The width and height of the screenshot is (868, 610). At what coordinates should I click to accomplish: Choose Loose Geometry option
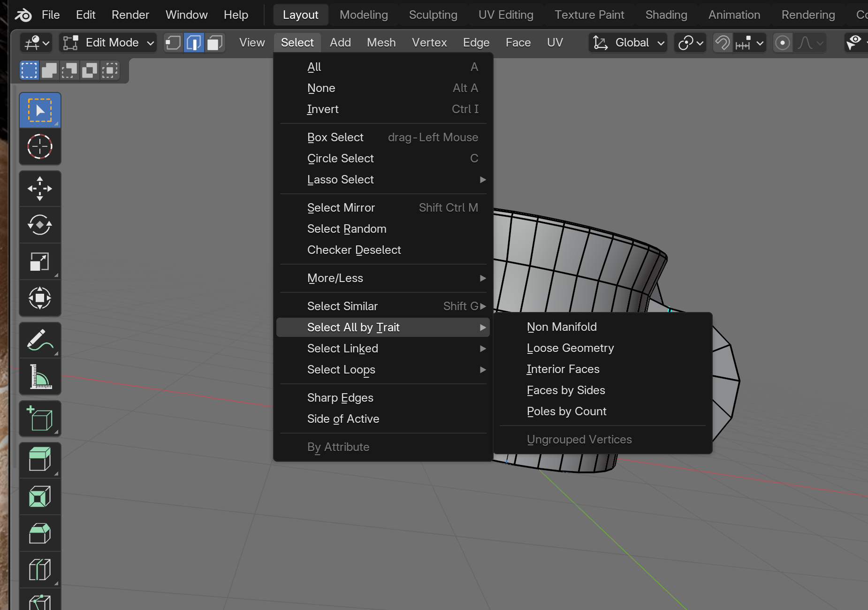[603, 348]
